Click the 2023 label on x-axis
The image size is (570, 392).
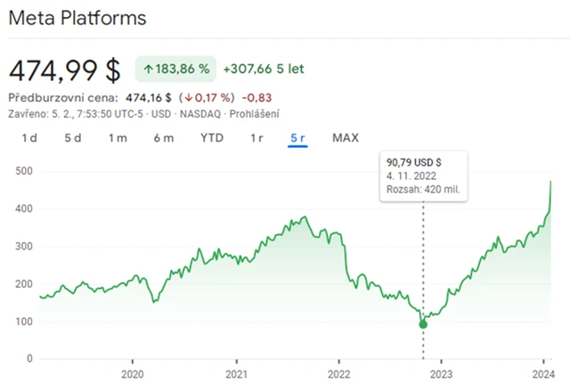tap(443, 375)
